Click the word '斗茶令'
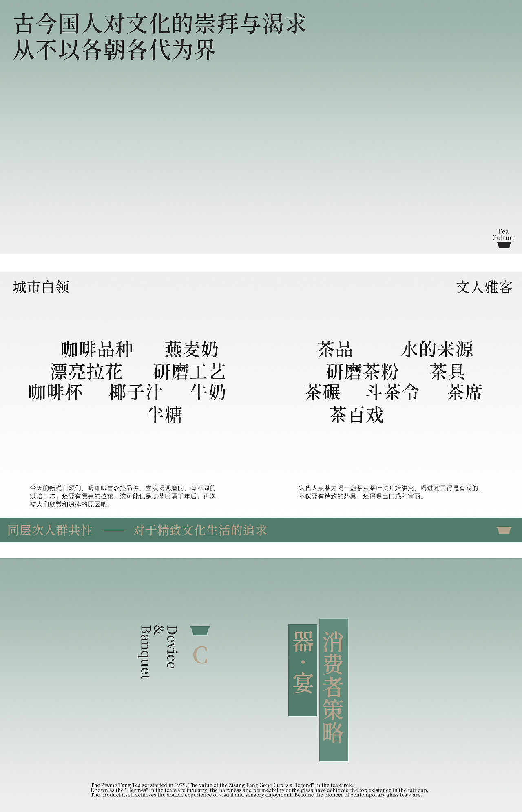Screen dimensions: 522x812 392,393
